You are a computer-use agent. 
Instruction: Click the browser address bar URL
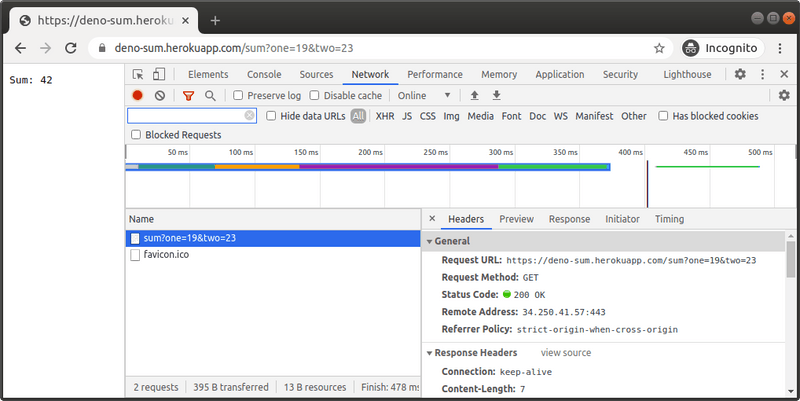pyautogui.click(x=234, y=48)
